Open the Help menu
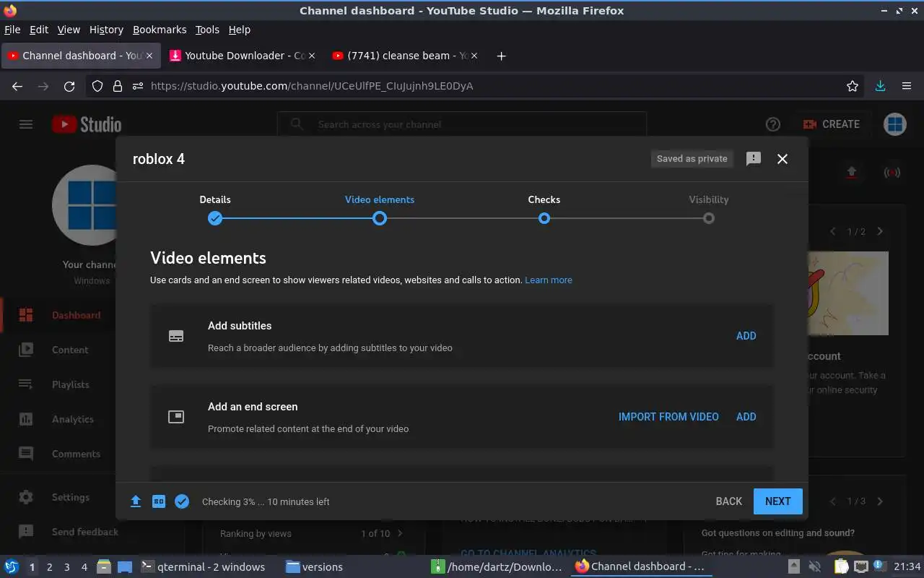This screenshot has width=924, height=578. click(239, 30)
